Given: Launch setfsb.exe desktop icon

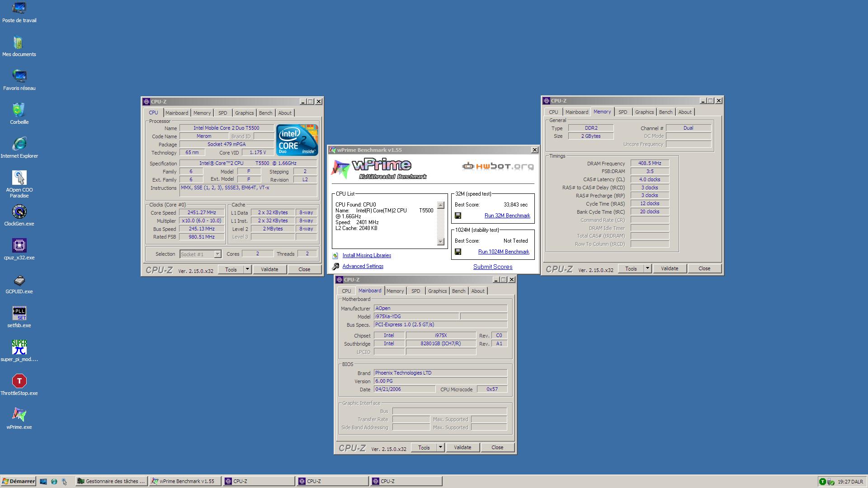Looking at the screenshot, I should point(19,317).
